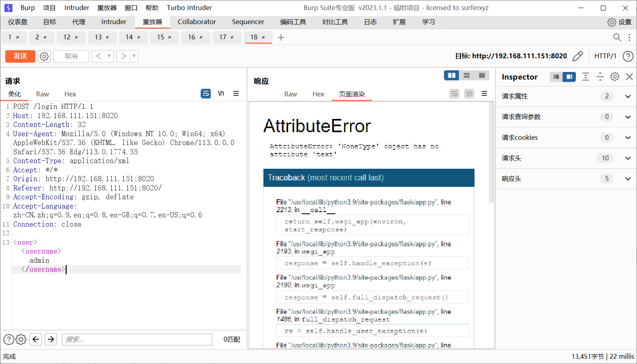Click the 搜索 search input field
Viewport: 637px width, 364px height.
coord(137,339)
